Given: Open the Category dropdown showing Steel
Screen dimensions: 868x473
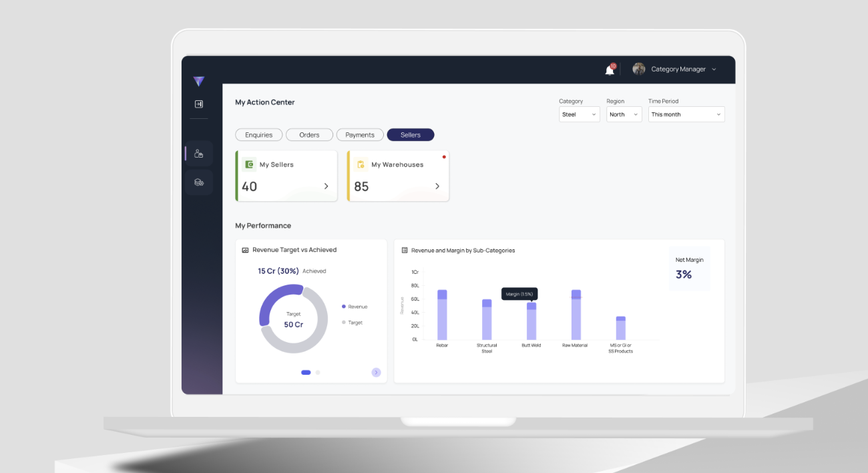Looking at the screenshot, I should [579, 114].
